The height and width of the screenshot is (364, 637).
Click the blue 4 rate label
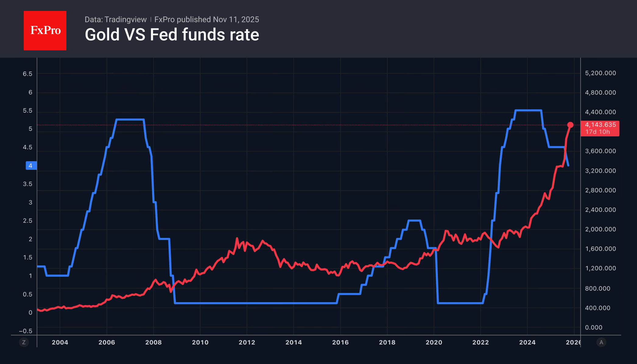click(31, 166)
